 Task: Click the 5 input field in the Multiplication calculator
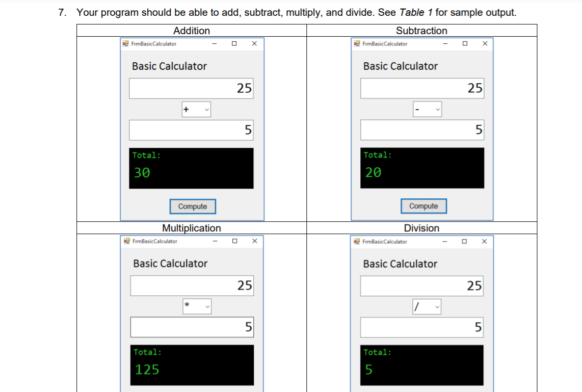coord(192,327)
